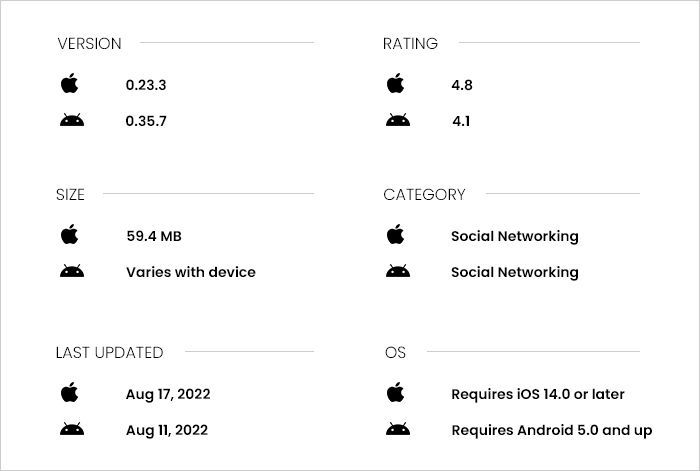Click the Apple icon under OS
This screenshot has width=700, height=471.
395,392
